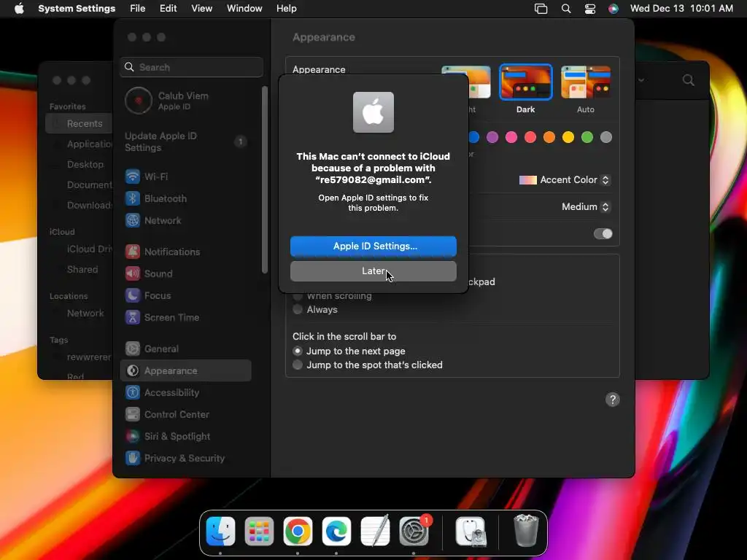
Task: Open Trash in the Dock
Action: (x=526, y=531)
